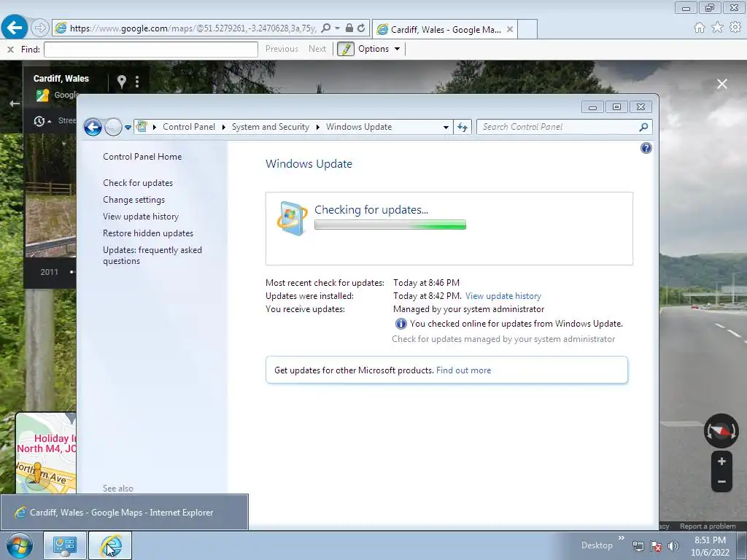Screen dimensions: 747x560
Task: Toggle the Find highlight pencil button
Action: tap(346, 49)
